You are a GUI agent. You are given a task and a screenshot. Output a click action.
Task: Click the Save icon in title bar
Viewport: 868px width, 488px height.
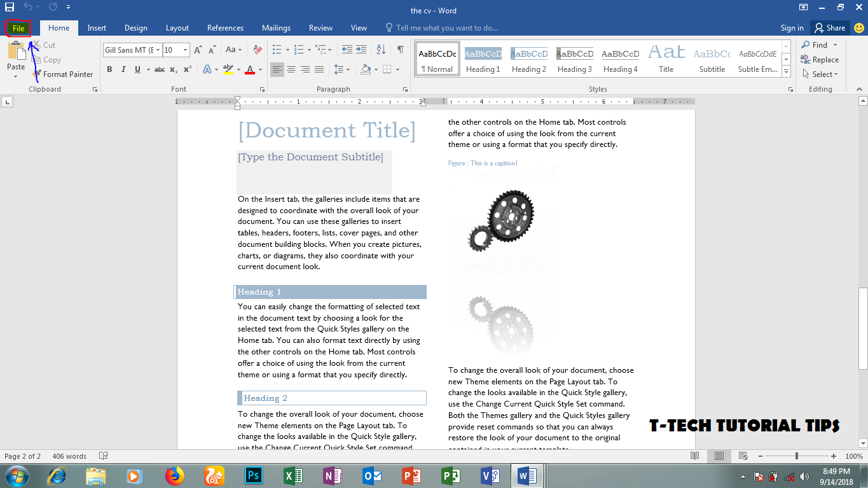coord(10,8)
